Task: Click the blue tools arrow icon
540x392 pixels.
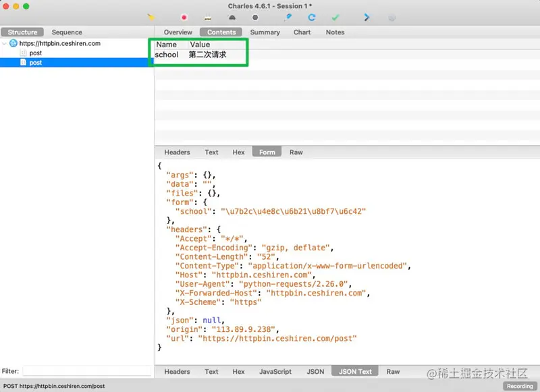Action: (367, 18)
